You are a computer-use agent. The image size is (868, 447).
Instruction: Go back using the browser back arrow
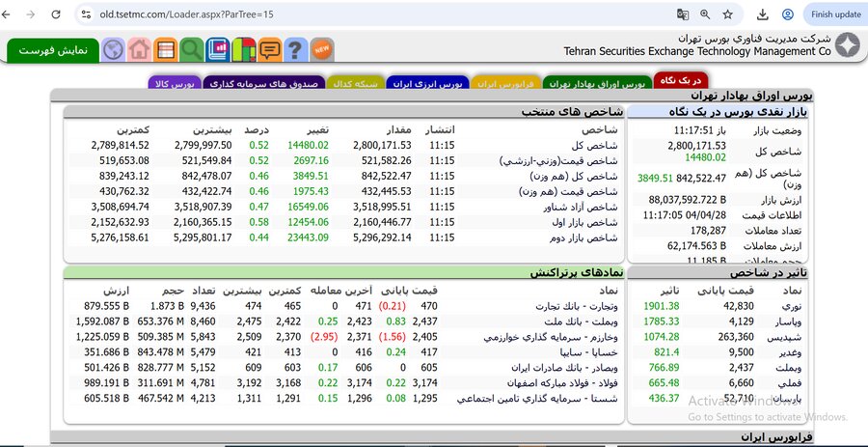pyautogui.click(x=7, y=14)
